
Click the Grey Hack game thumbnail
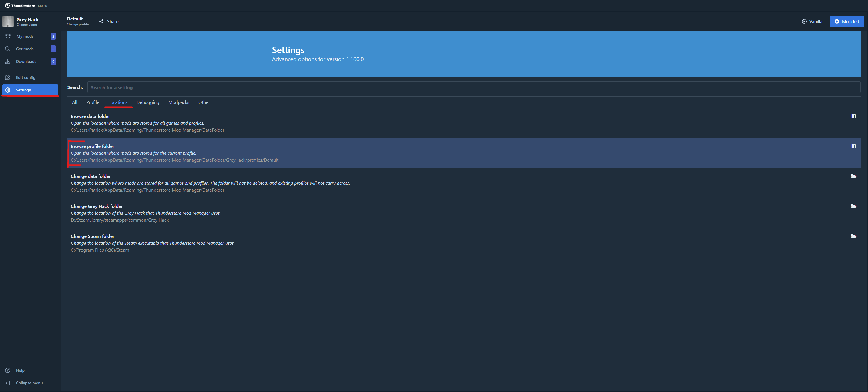click(8, 21)
